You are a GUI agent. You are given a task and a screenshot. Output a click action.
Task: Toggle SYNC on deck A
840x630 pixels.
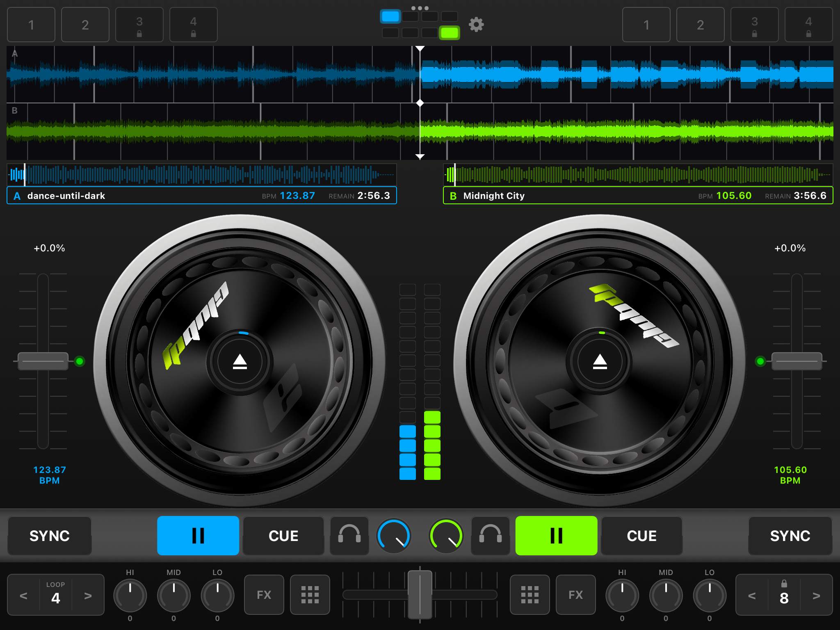(49, 536)
